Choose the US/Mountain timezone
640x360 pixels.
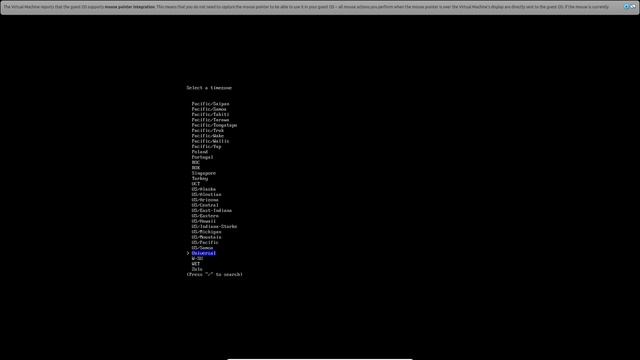pyautogui.click(x=206, y=237)
